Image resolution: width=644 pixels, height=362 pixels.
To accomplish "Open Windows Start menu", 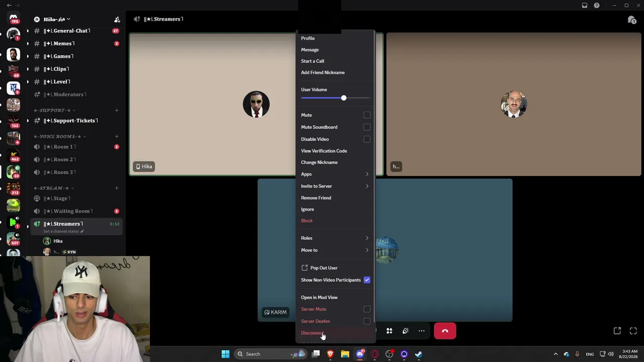I will [x=225, y=354].
